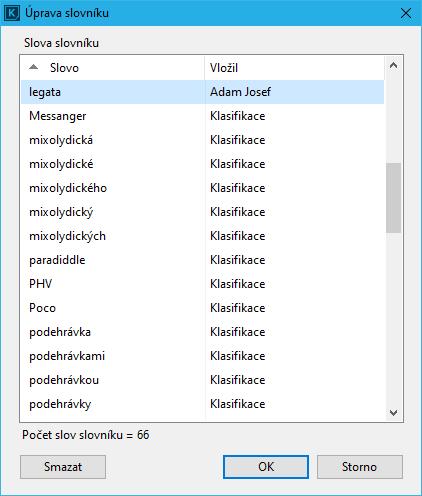
Task: Sort by the Vložil column header
Action: (x=294, y=68)
